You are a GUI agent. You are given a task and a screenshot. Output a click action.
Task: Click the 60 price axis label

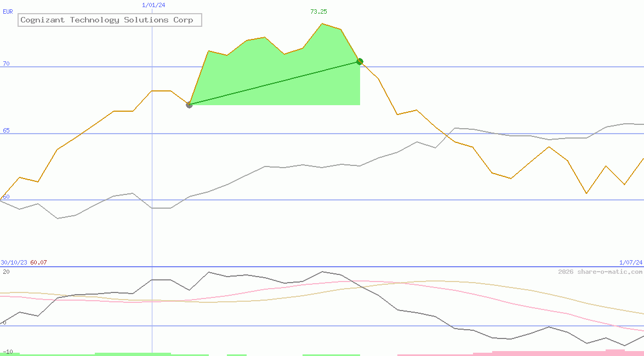coord(6,197)
